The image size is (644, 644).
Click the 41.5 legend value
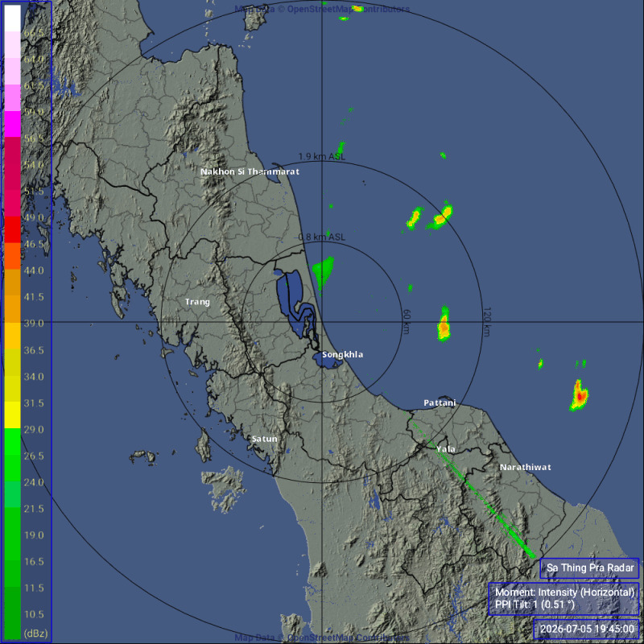coord(34,296)
